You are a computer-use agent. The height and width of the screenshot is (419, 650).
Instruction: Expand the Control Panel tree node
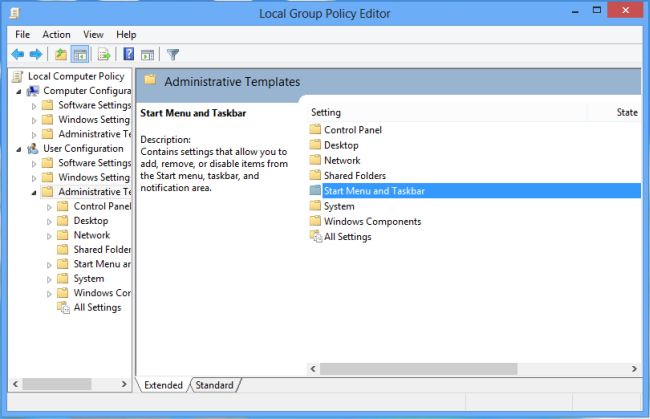(49, 207)
